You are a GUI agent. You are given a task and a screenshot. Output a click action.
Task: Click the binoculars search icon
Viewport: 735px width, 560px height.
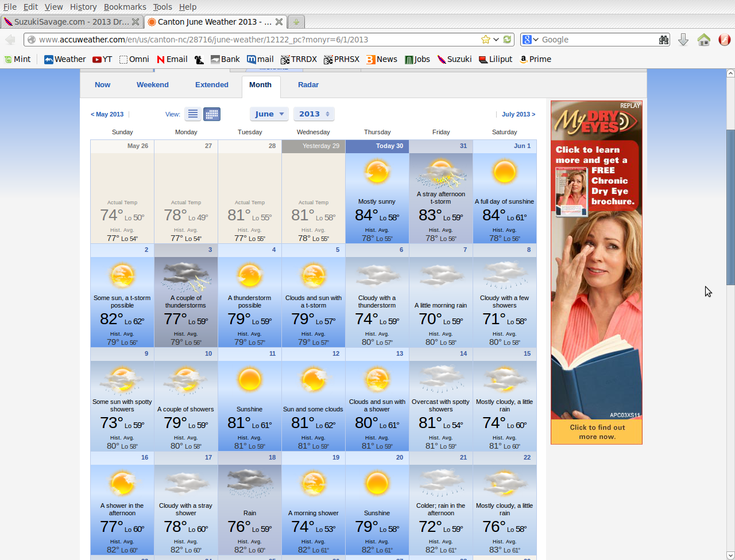tap(664, 39)
